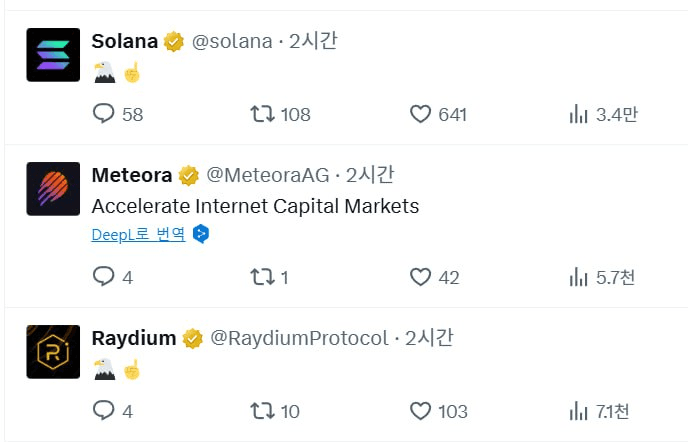Retweet the Solana post
This screenshot has width=688, height=442.
pyautogui.click(x=262, y=114)
